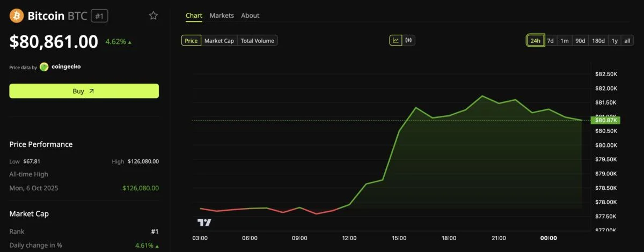The height and width of the screenshot is (252, 644).
Task: Click the Bitcoin BTC title text
Action: [x=58, y=16]
